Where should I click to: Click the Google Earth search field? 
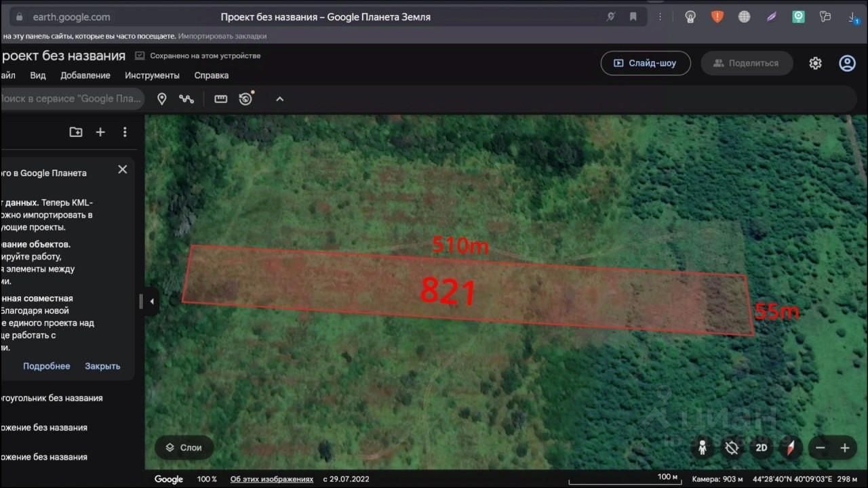[x=71, y=99]
